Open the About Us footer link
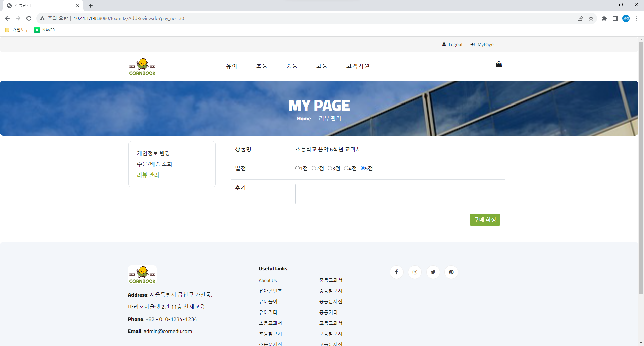This screenshot has height=346, width=644. coord(268,280)
